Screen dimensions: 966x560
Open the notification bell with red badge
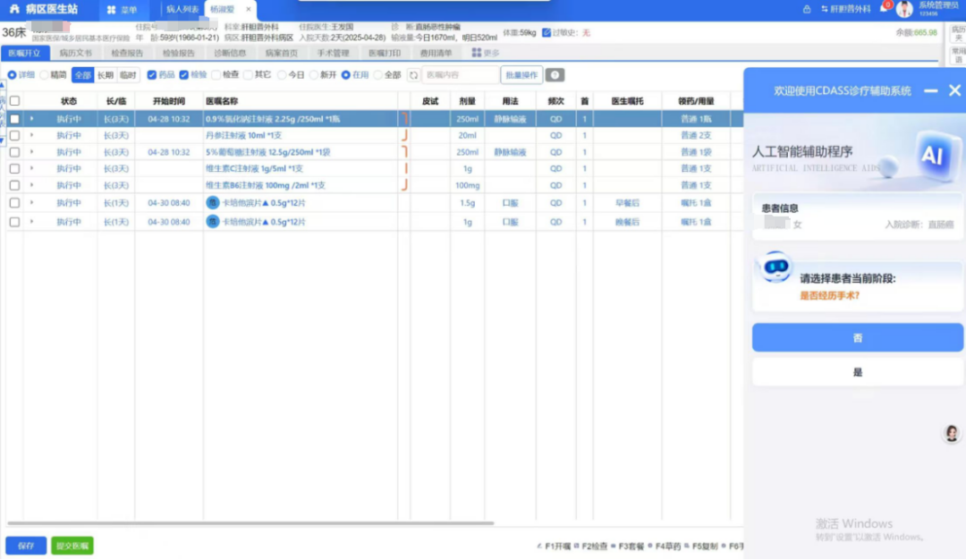[x=883, y=9]
